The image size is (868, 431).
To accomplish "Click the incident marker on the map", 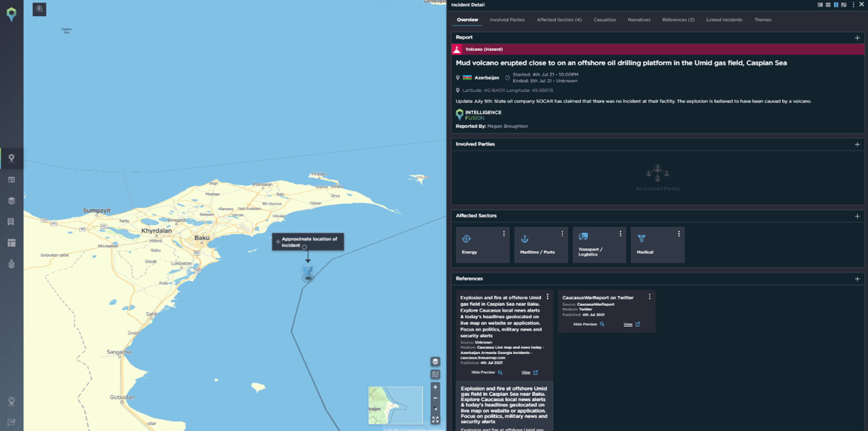I will 308,273.
